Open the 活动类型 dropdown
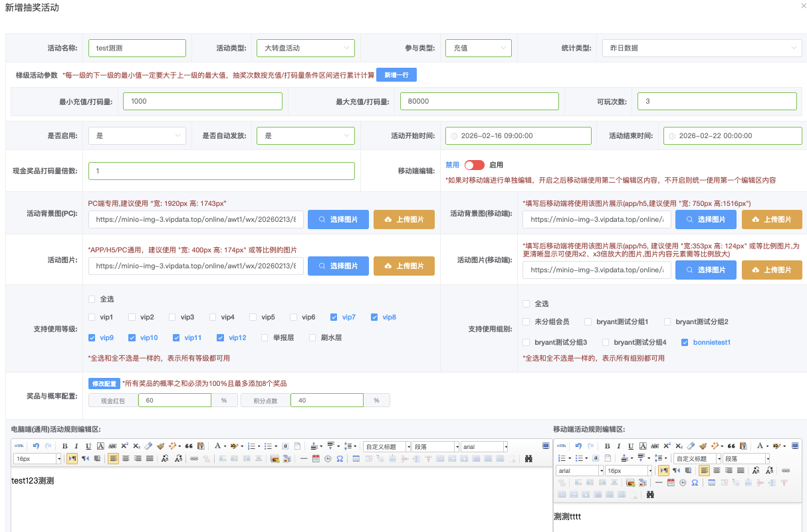The image size is (807, 532). pos(305,48)
